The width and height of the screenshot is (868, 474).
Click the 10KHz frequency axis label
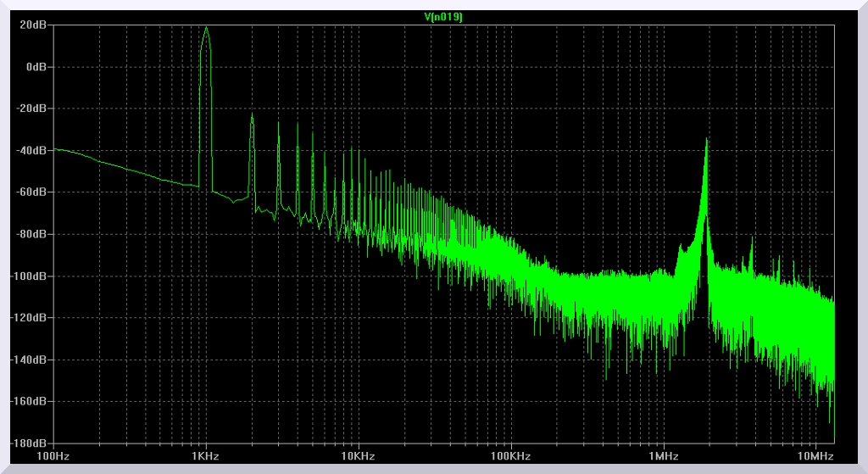point(359,456)
